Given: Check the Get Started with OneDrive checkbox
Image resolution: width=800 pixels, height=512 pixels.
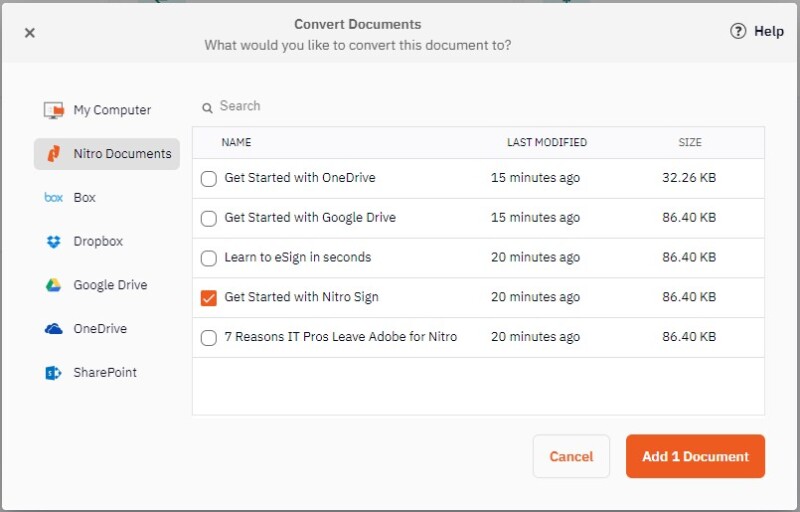Looking at the screenshot, I should (209, 179).
